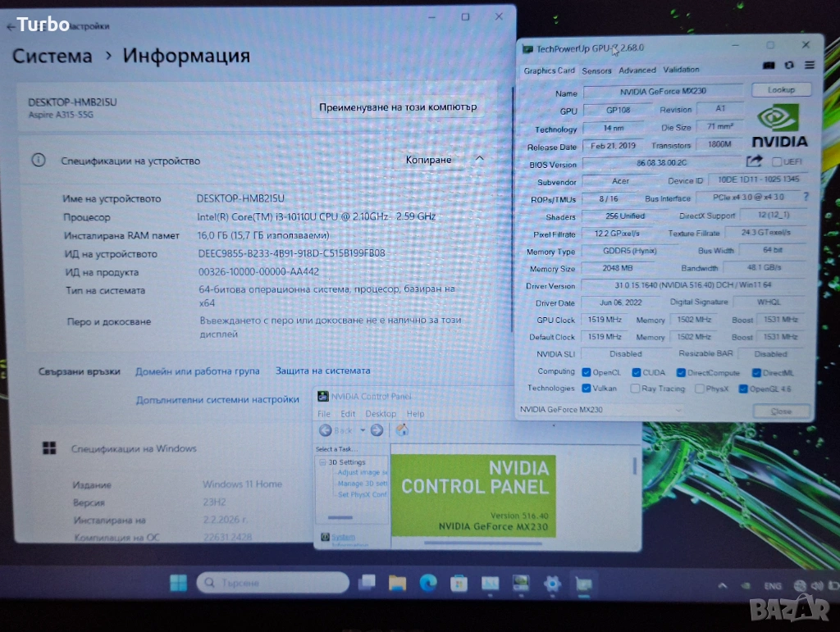The width and height of the screenshot is (840, 632).
Task: Click the bus interface question mark icon
Action: coord(806,198)
